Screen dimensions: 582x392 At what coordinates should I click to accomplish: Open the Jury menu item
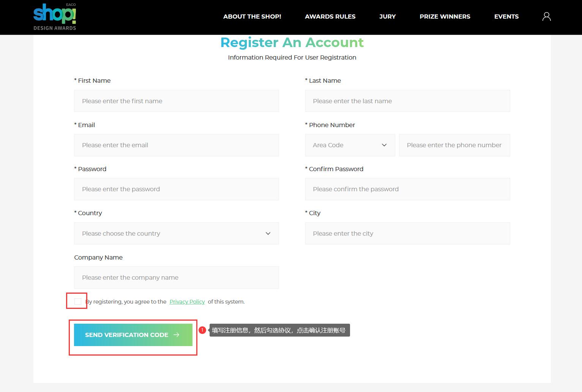(x=387, y=16)
